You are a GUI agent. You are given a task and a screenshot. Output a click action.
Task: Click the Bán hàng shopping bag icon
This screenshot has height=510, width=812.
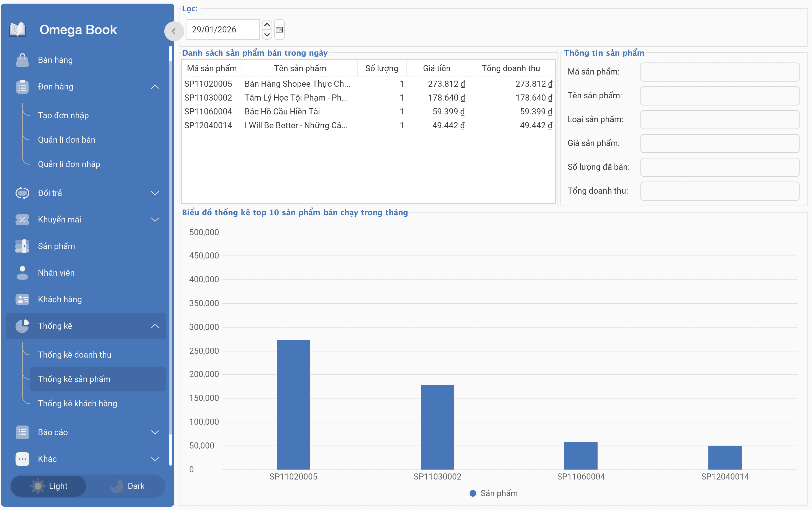click(22, 60)
